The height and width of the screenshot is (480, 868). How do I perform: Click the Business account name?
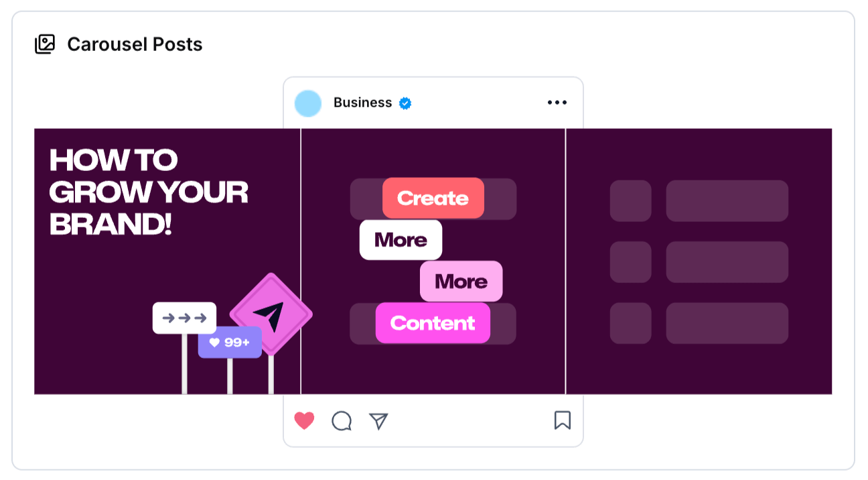362,103
